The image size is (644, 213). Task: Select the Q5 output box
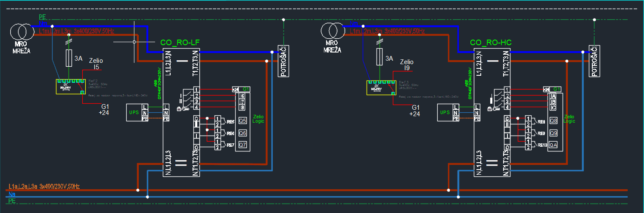[243, 121]
